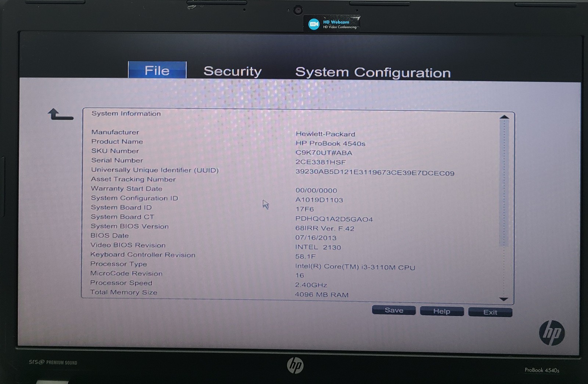Click the System Configuration ID label
This screenshot has height=384, width=588.
135,198
